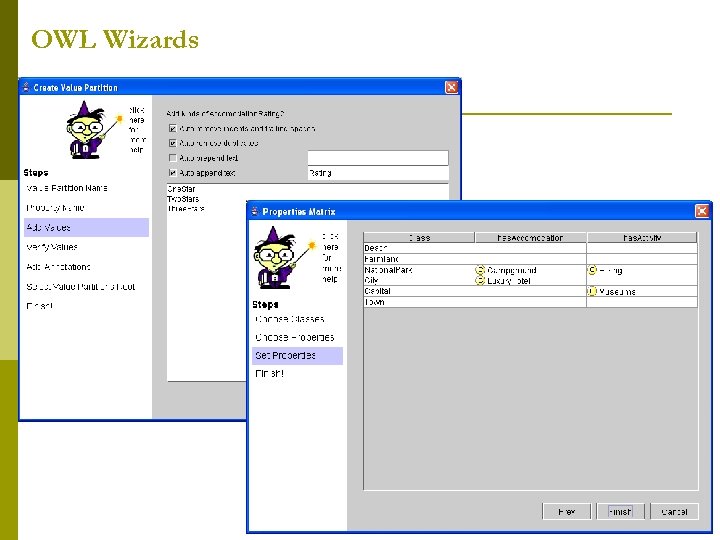720x540 pixels.
Task: Click the hasActivity column header
Action: (x=642, y=237)
